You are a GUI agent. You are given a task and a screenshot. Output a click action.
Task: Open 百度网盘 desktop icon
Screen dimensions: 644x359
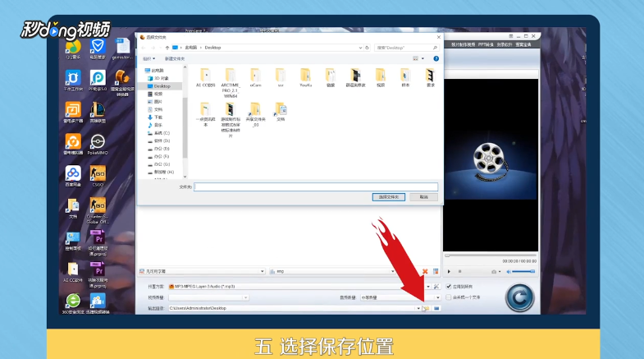pyautogui.click(x=73, y=176)
